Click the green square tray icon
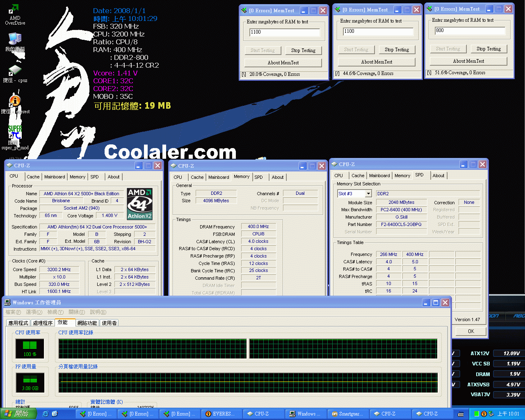This screenshot has width=525, height=420. [x=477, y=414]
